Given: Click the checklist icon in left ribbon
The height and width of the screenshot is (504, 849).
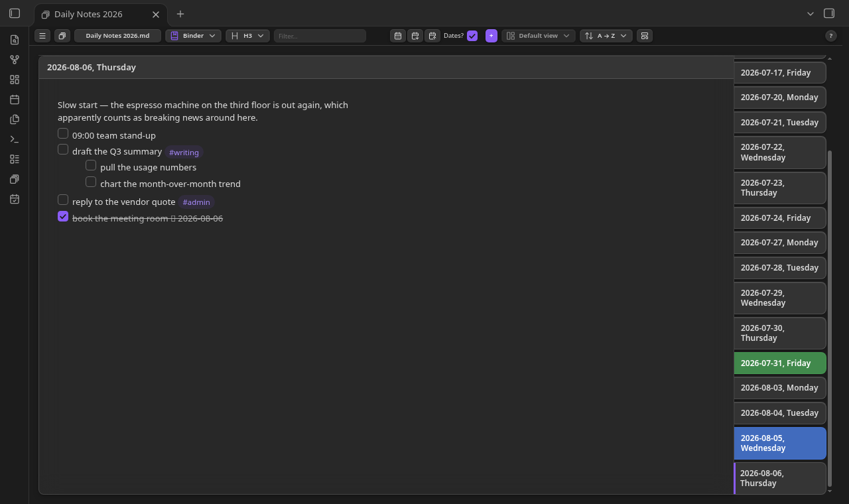Looking at the screenshot, I should pyautogui.click(x=15, y=159).
